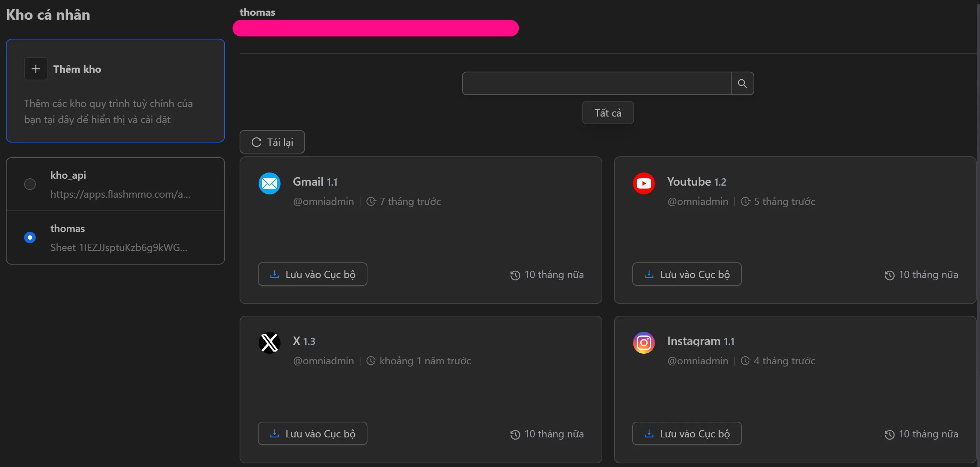
Task: Save Instagram workflow to local
Action: [687, 433]
